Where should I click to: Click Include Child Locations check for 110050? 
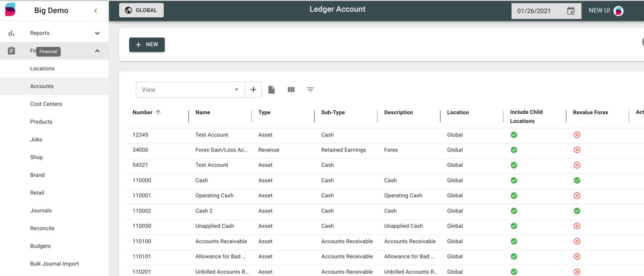[x=514, y=226]
